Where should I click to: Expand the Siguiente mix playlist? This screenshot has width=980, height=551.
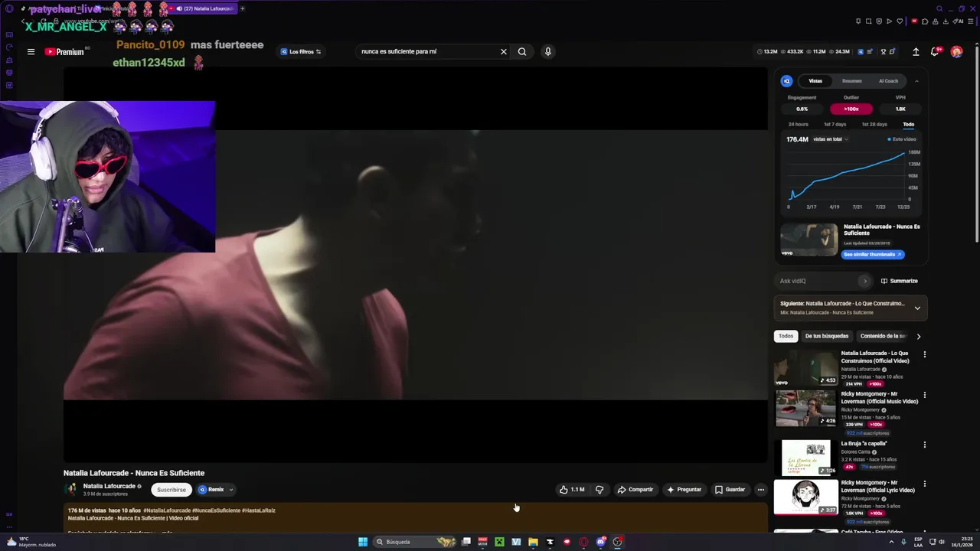click(917, 308)
